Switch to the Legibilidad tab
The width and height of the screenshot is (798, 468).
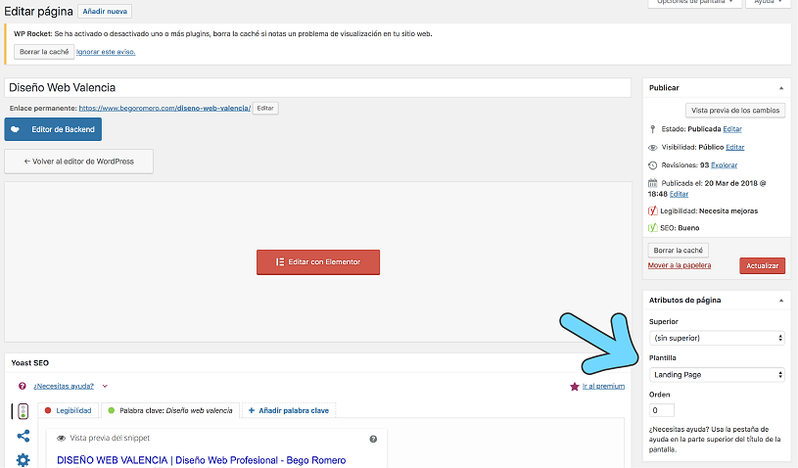coord(68,411)
